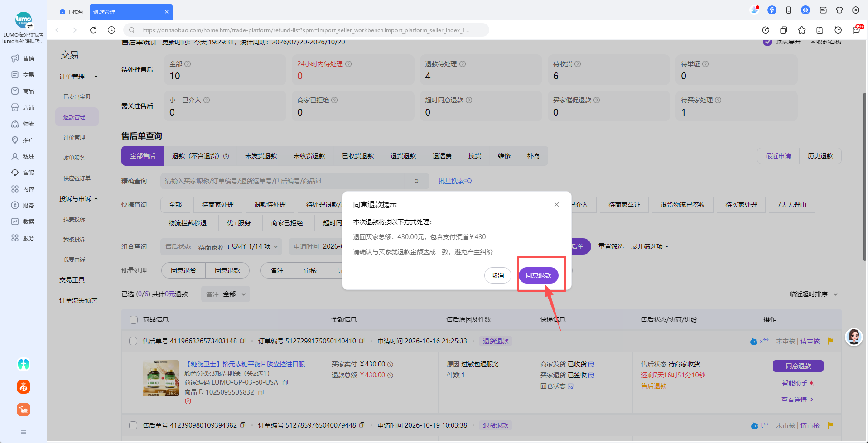Copy 售后单号 411966326573403148

tap(243, 341)
